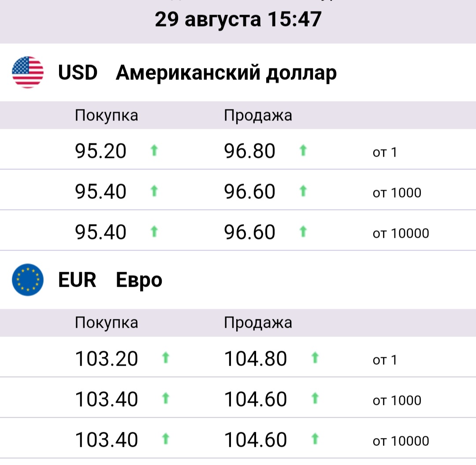
Task: Select EUR buy rate 103.20
Action: [x=106, y=359]
